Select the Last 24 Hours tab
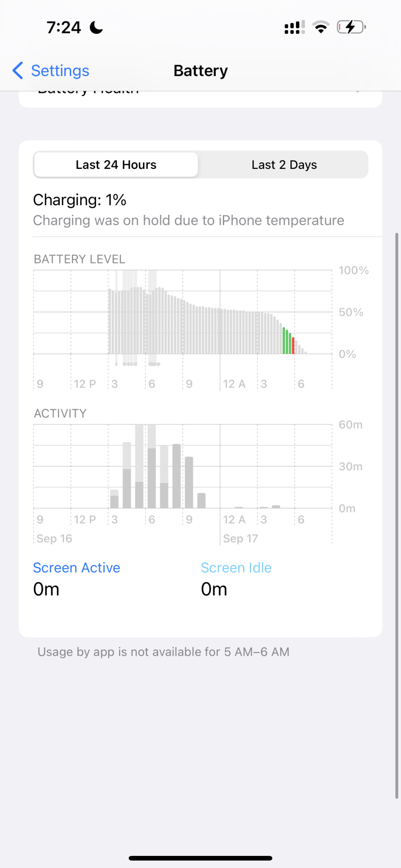Viewport: 401px width, 868px height. [116, 165]
